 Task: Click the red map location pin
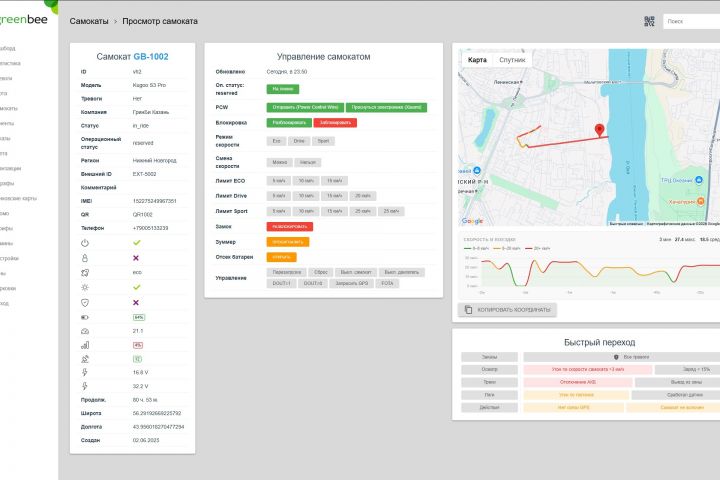599,130
